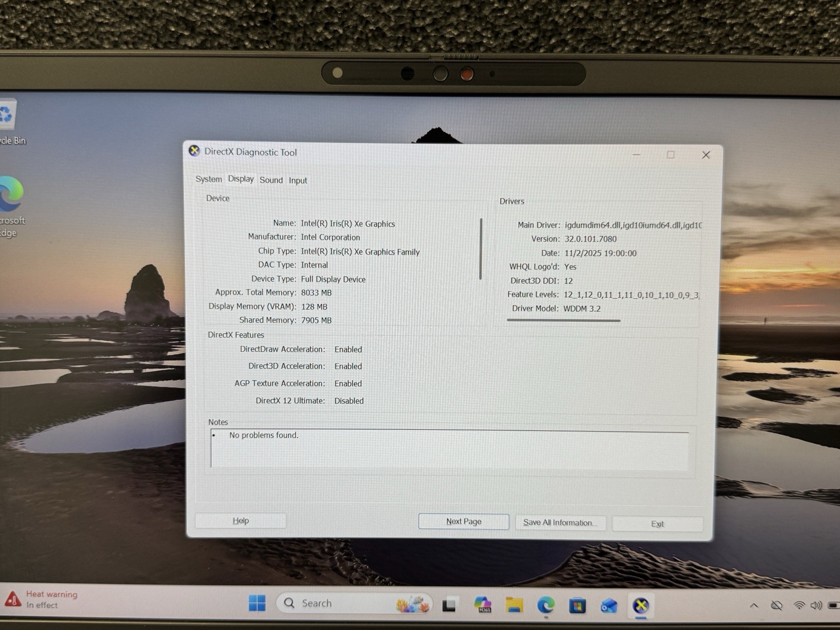Click 'Internal' DAC type value
This screenshot has width=840, height=630.
click(x=314, y=265)
